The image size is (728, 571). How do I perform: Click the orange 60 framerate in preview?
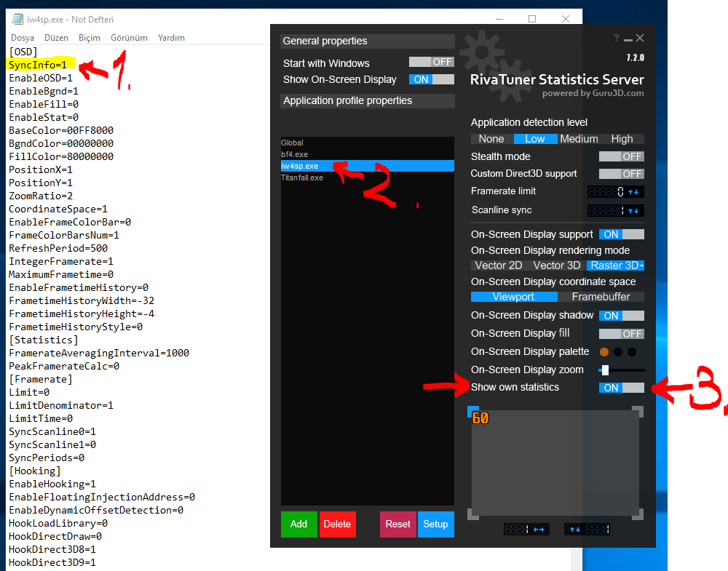tap(480, 418)
